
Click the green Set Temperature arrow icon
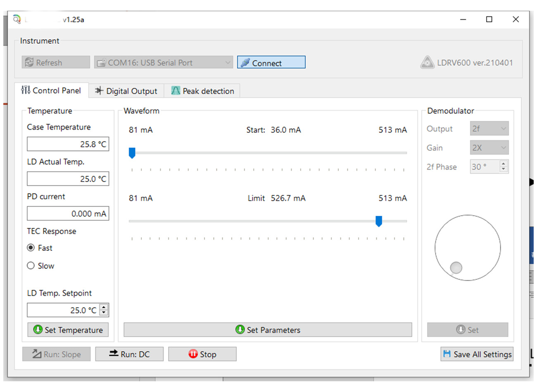38,330
